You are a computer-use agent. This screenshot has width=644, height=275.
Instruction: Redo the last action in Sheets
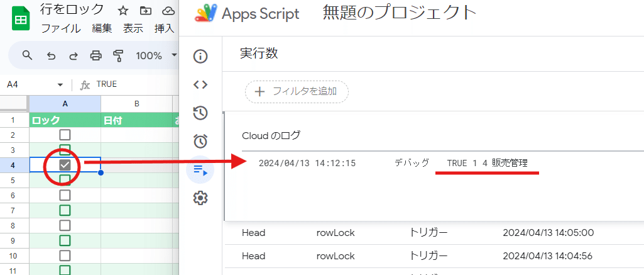click(x=74, y=55)
